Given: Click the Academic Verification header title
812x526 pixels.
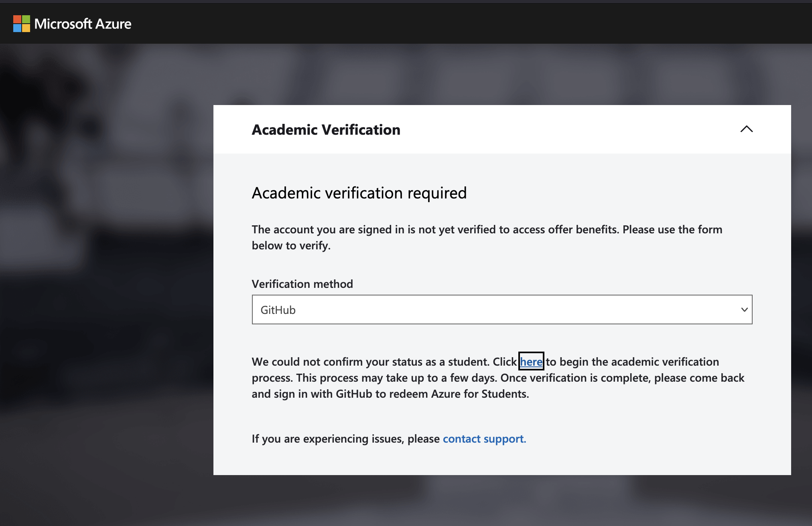Looking at the screenshot, I should [326, 129].
